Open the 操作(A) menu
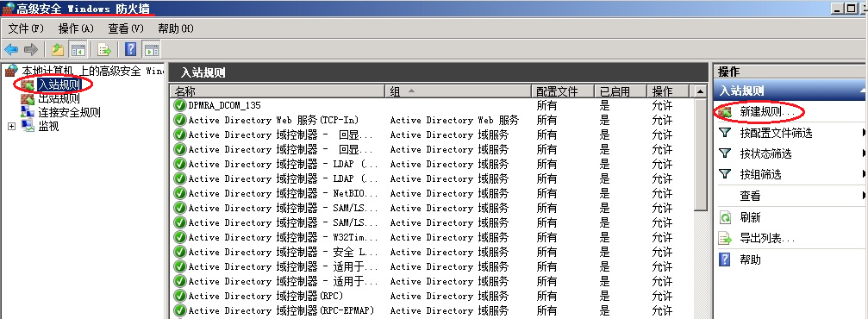Screen dimensions: 868x319 pos(76,28)
